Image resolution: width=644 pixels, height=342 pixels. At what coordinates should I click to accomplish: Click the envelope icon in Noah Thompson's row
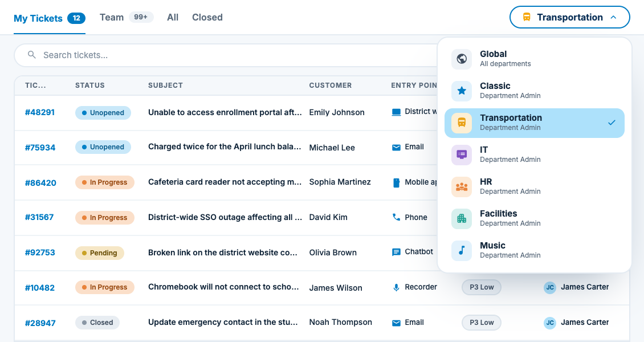coord(396,323)
